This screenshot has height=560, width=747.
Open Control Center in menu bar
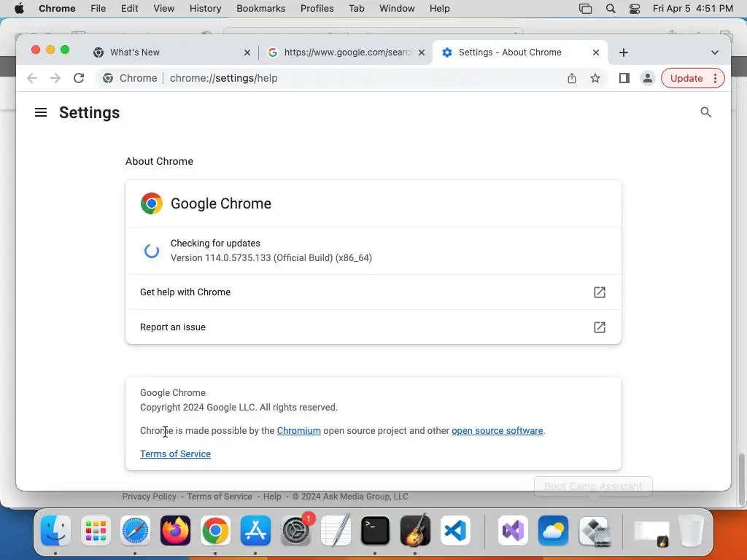tap(634, 9)
